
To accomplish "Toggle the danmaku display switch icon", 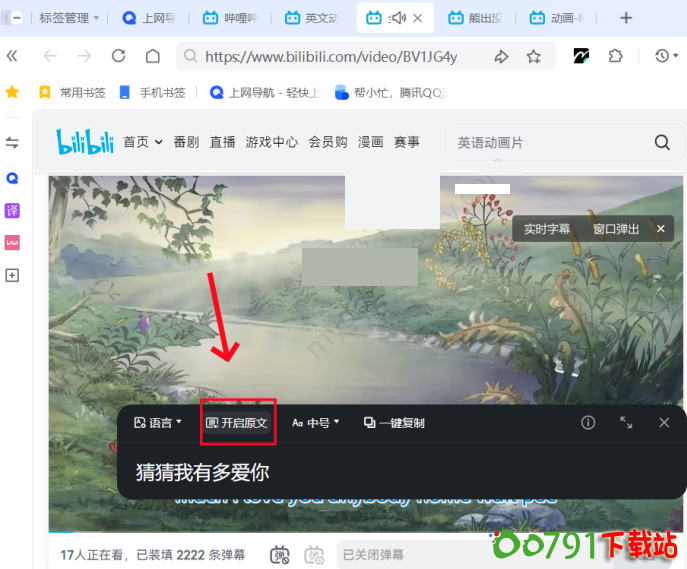I will tap(280, 555).
